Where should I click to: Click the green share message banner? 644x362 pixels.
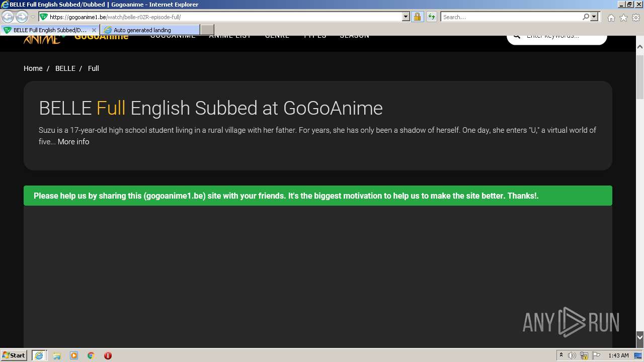[318, 196]
